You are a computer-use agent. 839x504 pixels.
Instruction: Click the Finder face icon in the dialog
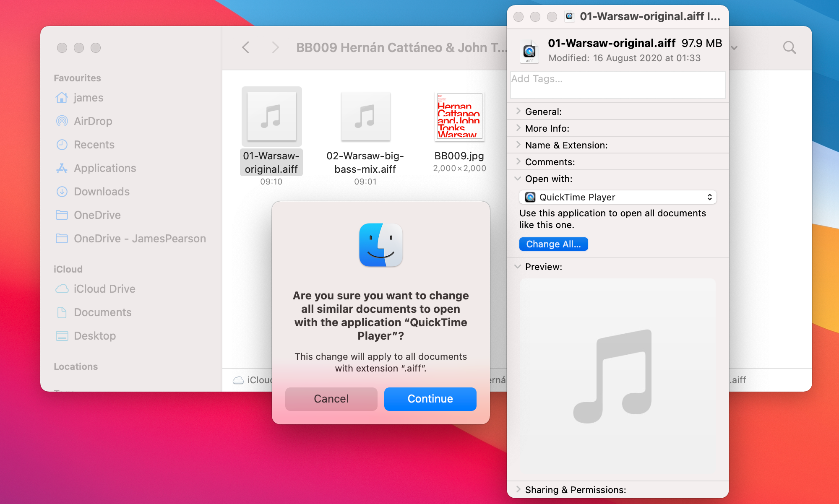pos(381,245)
